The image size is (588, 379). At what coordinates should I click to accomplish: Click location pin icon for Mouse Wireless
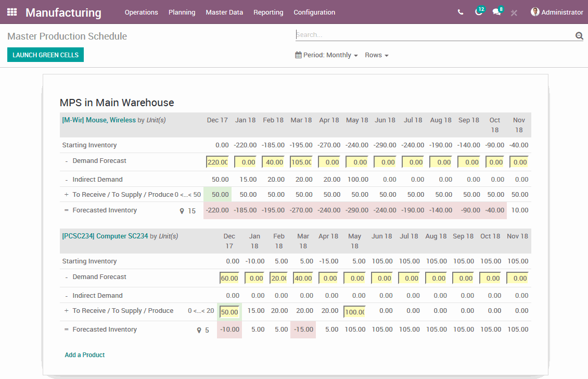point(182,211)
